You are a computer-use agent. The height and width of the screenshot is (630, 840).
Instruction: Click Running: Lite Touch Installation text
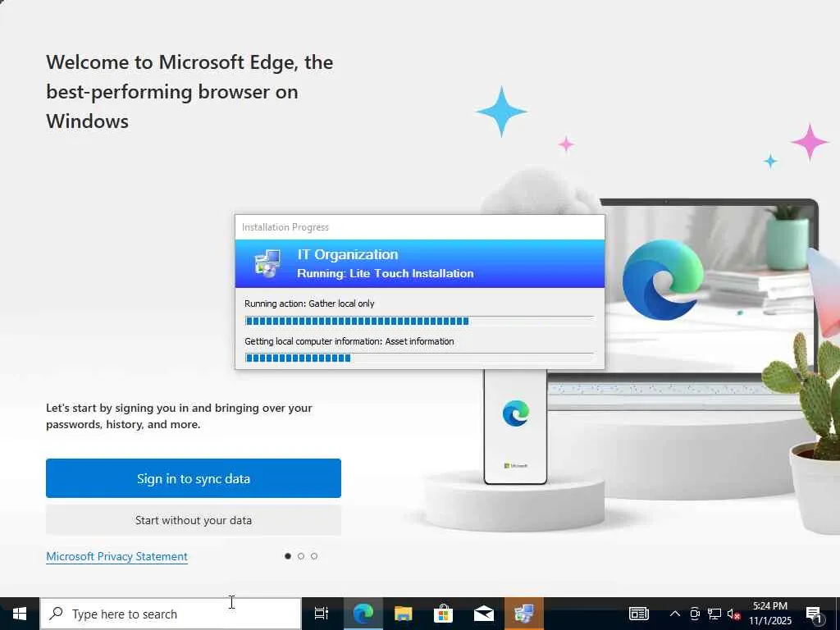click(386, 273)
